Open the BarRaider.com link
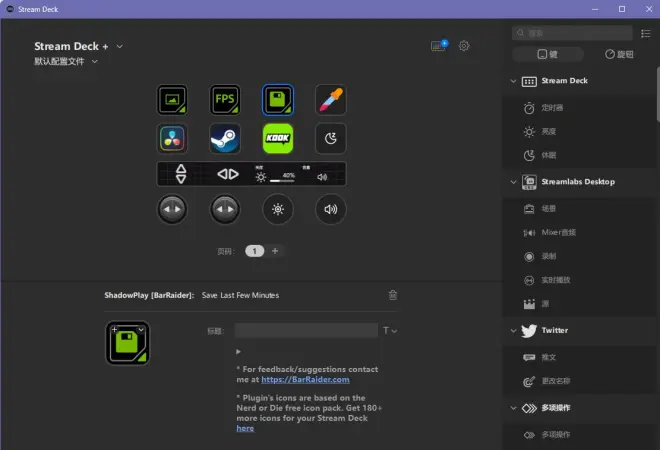The image size is (660, 450). tap(305, 379)
